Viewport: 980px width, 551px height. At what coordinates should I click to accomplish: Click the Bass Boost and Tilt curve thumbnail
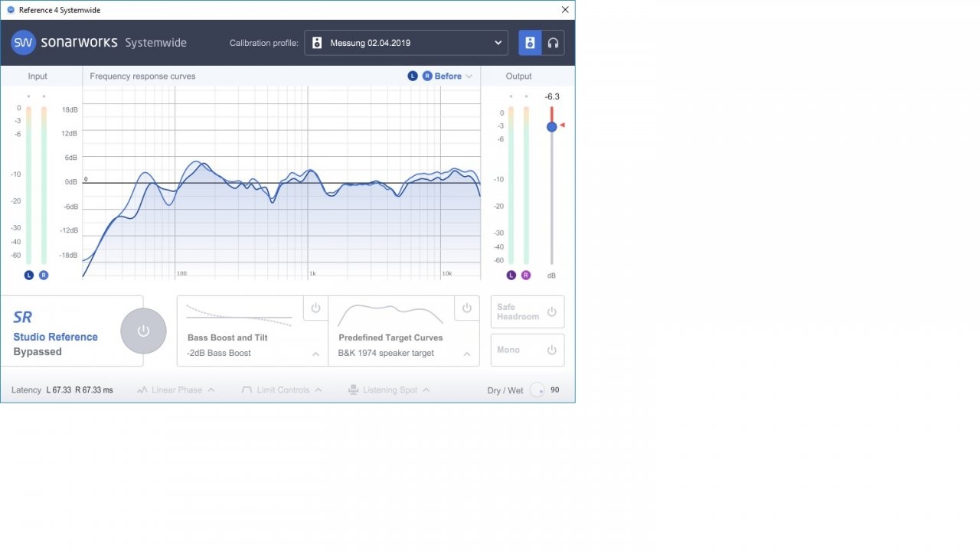[239, 317]
